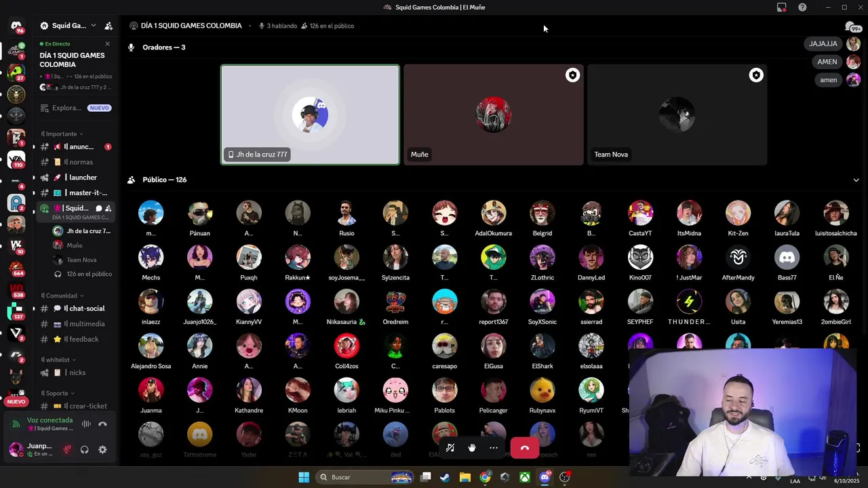The width and height of the screenshot is (868, 488).
Task: Open Steam from the taskbar
Action: coord(445,477)
